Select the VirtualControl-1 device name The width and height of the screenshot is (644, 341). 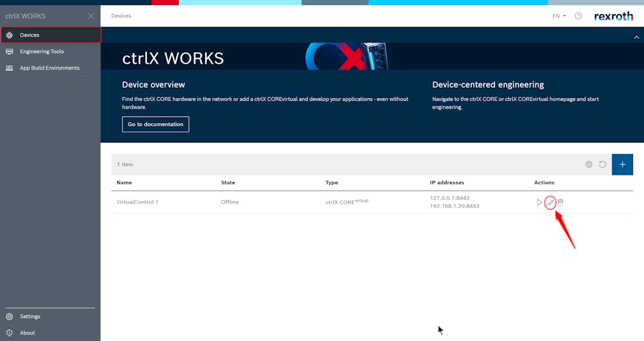click(137, 202)
